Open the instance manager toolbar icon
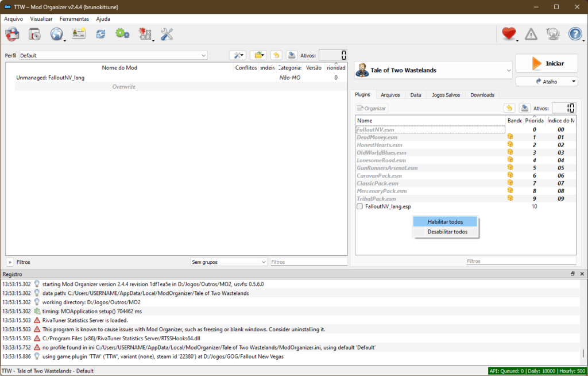 point(12,34)
